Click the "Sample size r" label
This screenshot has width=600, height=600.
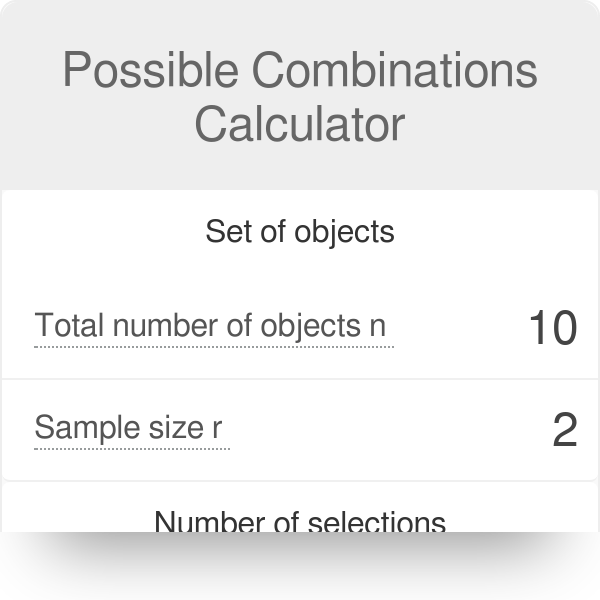128,428
